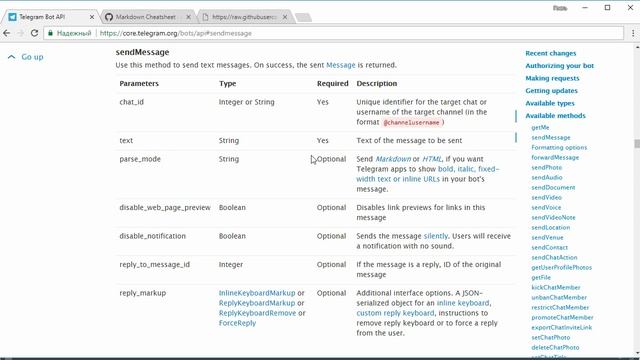Switch to the Markdown Cheatsheet tab
640x360 pixels.
pyautogui.click(x=147, y=17)
